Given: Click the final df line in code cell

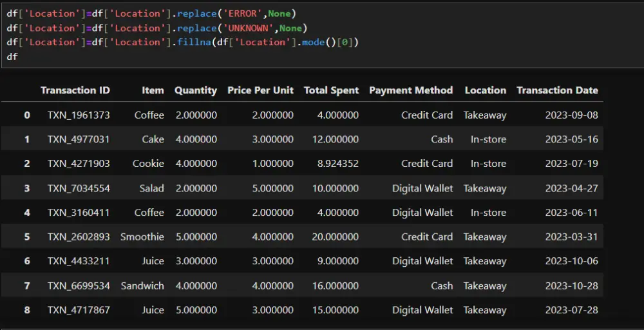Looking at the screenshot, I should tap(12, 56).
